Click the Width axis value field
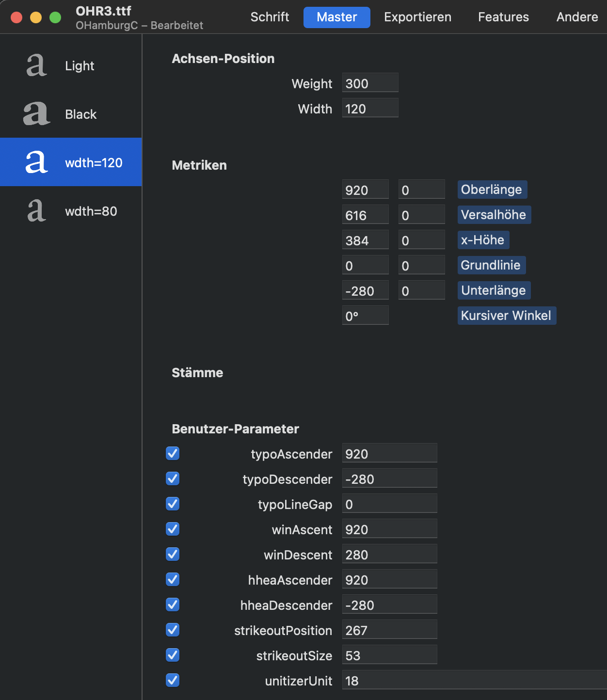 370,108
